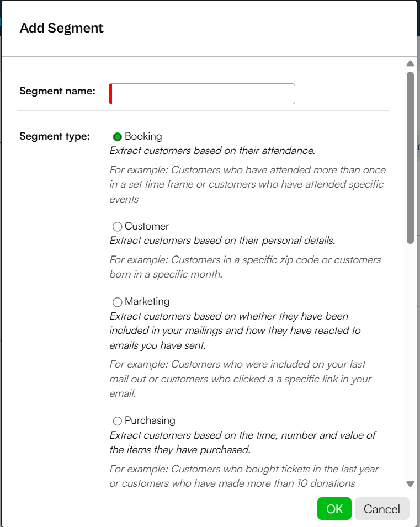Click the vertical scrollbar thumb
This screenshot has width=420, height=527.
[410, 158]
